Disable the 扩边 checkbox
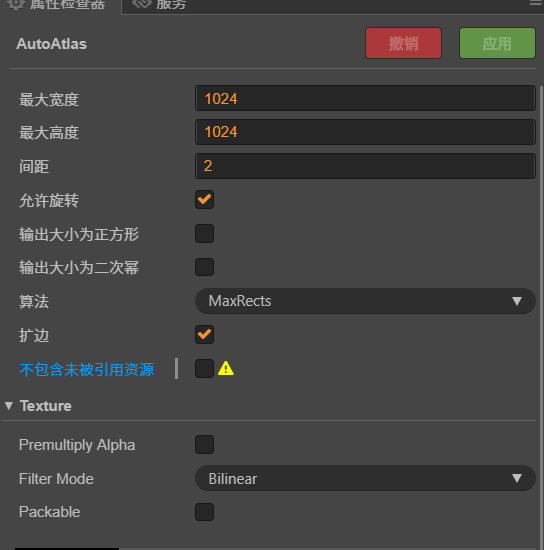The image size is (544, 550). 204,334
